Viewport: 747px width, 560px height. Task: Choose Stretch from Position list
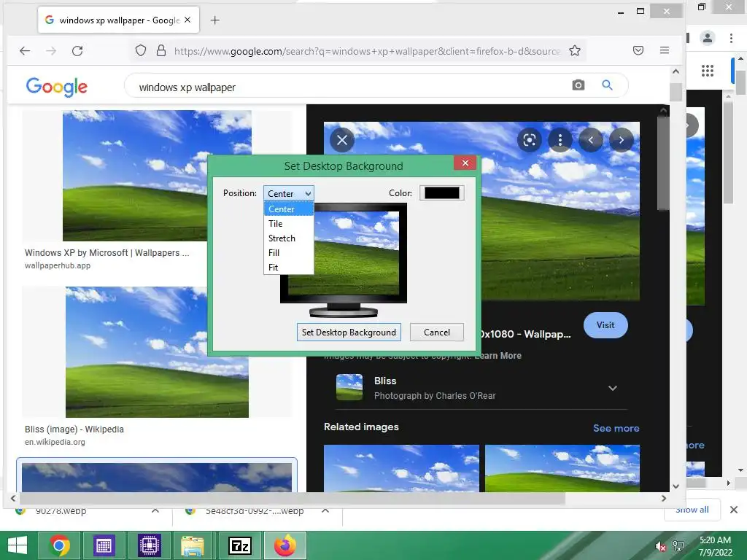coord(289,238)
